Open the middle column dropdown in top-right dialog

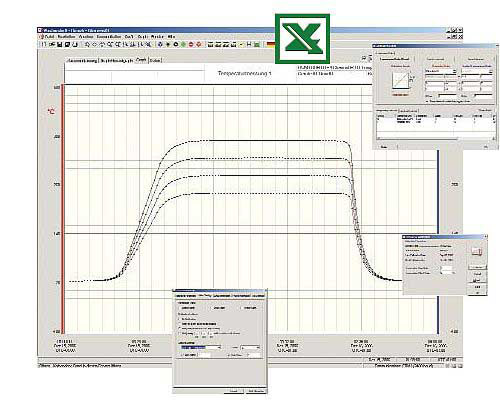click(x=440, y=71)
